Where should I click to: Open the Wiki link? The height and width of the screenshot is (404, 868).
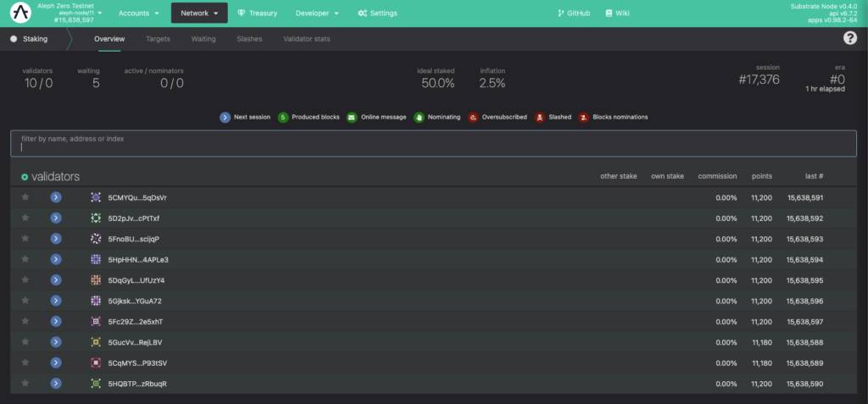click(617, 13)
